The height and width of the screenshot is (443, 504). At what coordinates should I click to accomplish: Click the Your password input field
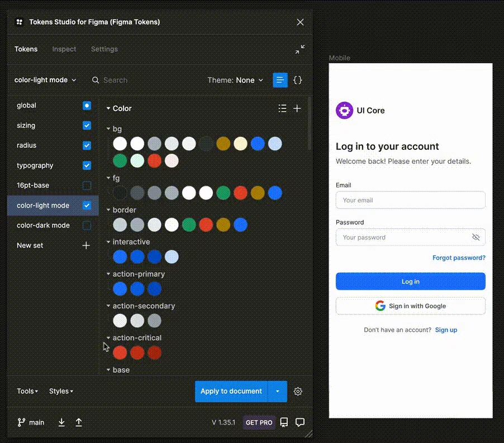411,237
